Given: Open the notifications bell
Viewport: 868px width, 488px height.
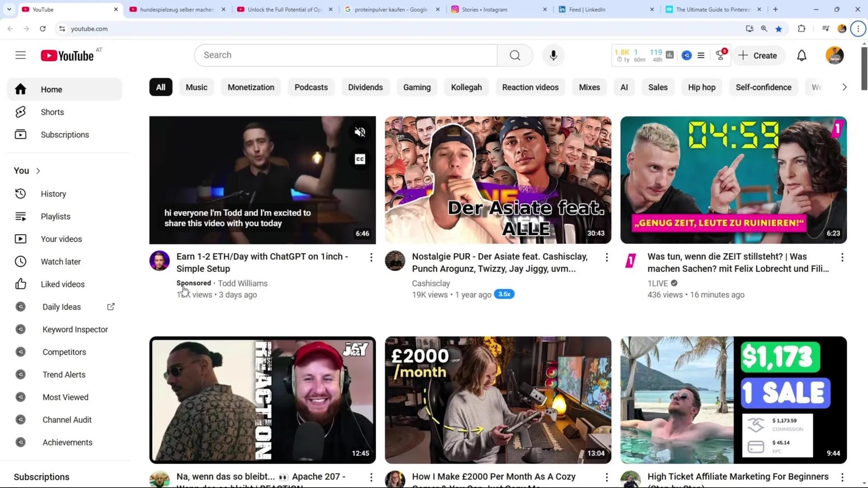Looking at the screenshot, I should click(x=802, y=56).
